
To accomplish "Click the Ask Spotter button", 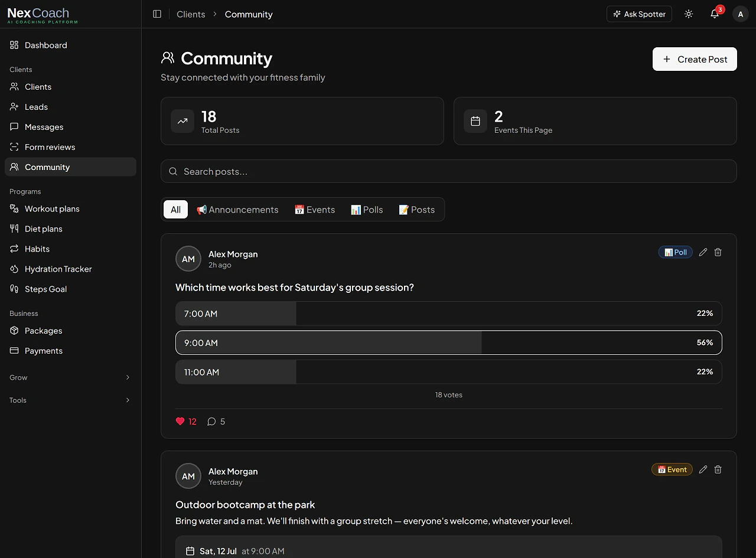I will 639,14.
